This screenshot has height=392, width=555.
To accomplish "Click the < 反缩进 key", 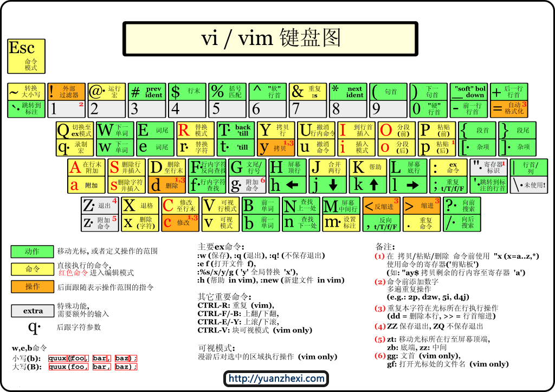I will pyautogui.click(x=382, y=205).
